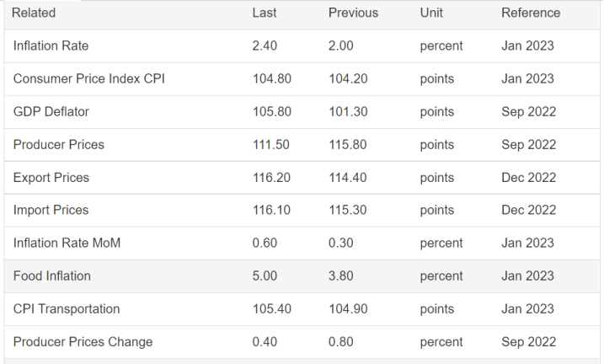The height and width of the screenshot is (364, 604).
Task: Click the Reference column header
Action: pyautogui.click(x=531, y=13)
